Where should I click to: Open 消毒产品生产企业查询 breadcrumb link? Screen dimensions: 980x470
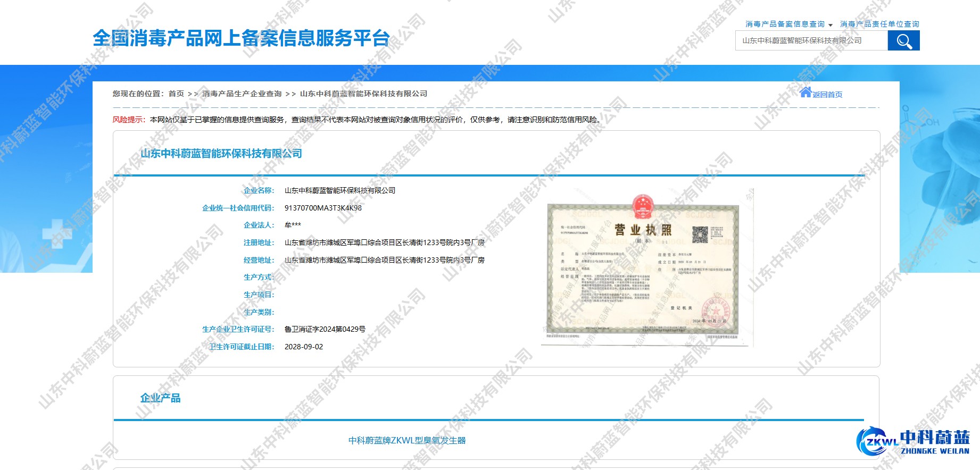pos(242,94)
